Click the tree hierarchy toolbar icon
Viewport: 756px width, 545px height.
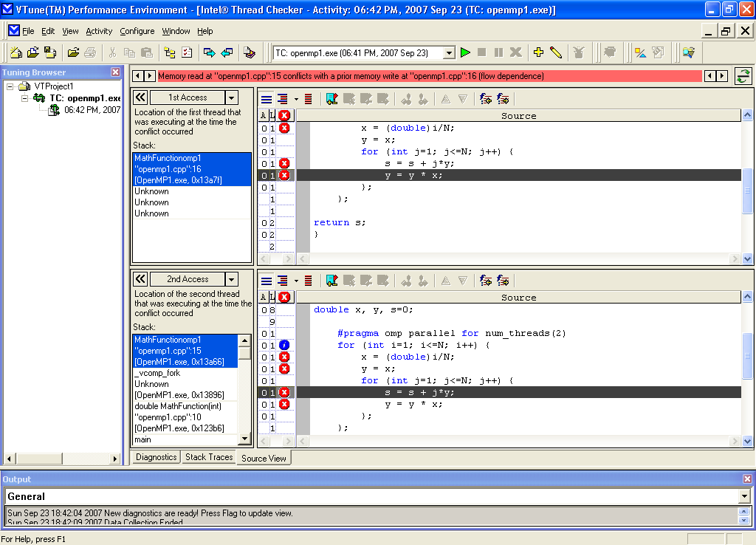(x=170, y=52)
